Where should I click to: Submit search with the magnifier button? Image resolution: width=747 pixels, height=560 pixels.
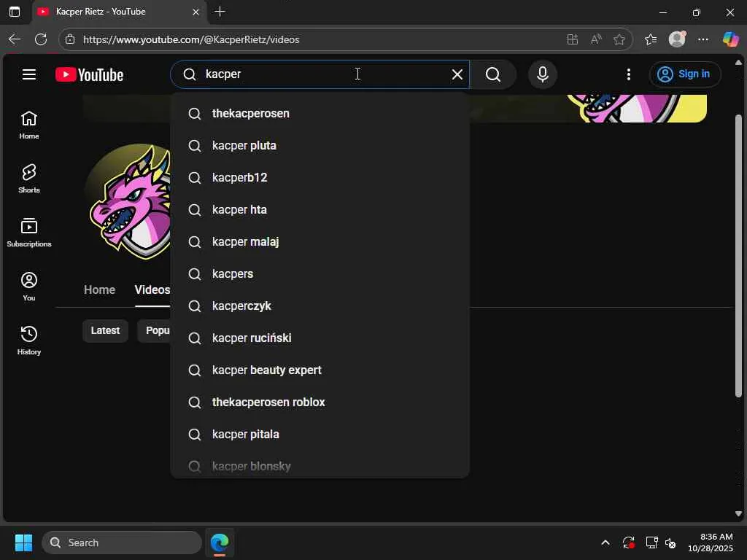click(493, 74)
